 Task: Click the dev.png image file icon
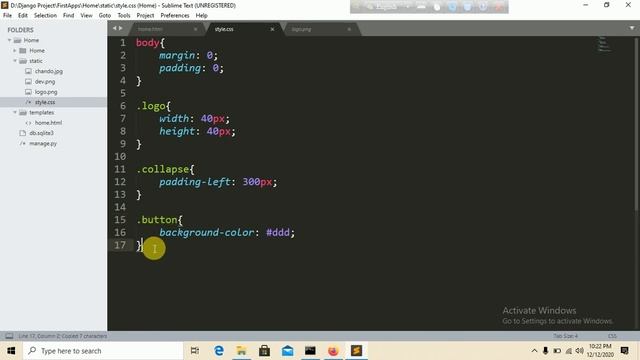[28, 82]
